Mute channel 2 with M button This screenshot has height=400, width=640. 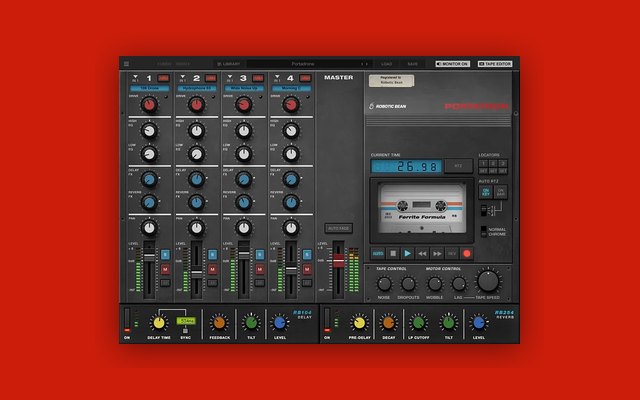(x=212, y=269)
